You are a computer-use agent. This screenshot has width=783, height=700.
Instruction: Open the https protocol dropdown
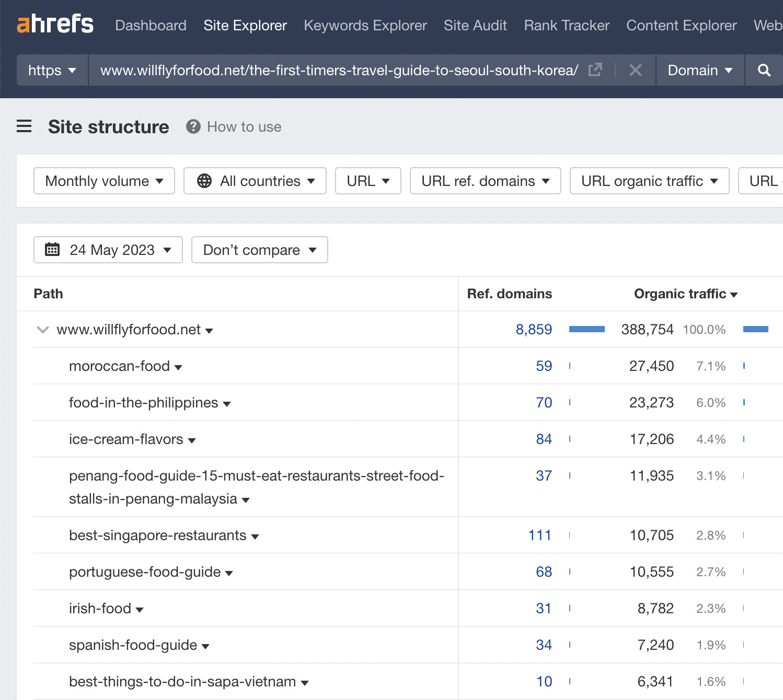pos(52,70)
